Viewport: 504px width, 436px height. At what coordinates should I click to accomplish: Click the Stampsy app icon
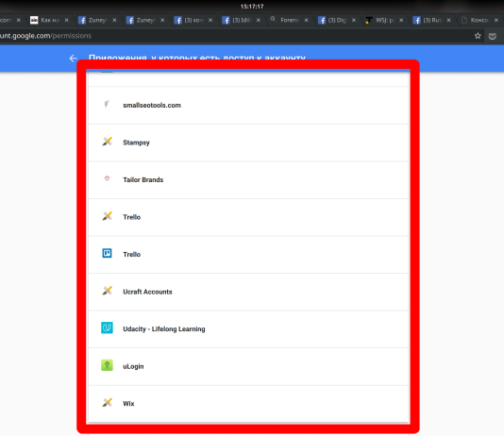pos(107,142)
